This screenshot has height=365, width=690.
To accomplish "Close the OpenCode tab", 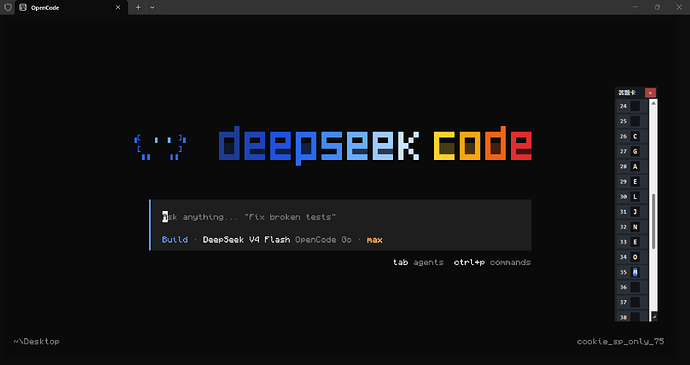I will (x=118, y=7).
